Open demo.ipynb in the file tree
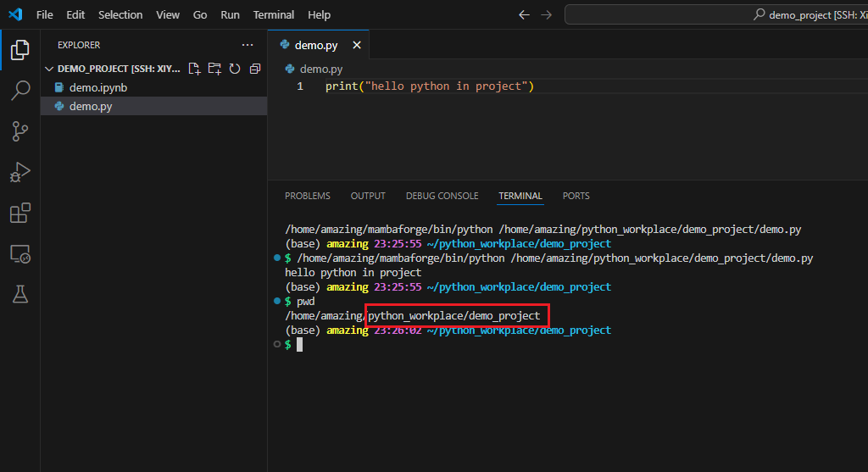This screenshot has height=472, width=868. point(97,87)
